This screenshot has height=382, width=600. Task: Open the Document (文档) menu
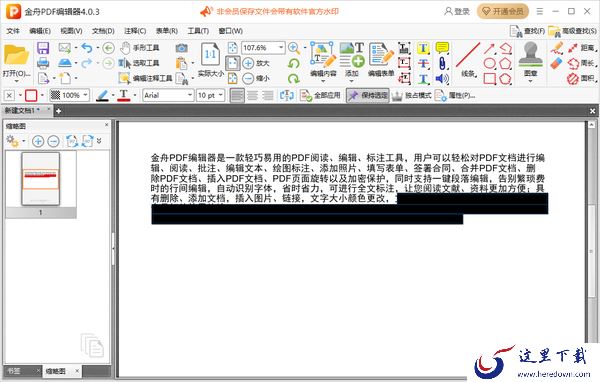103,31
